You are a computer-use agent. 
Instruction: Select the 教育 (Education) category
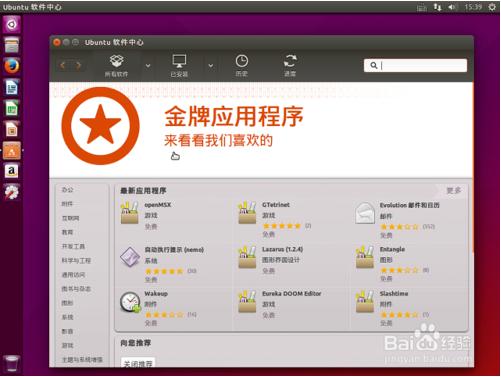[67, 232]
